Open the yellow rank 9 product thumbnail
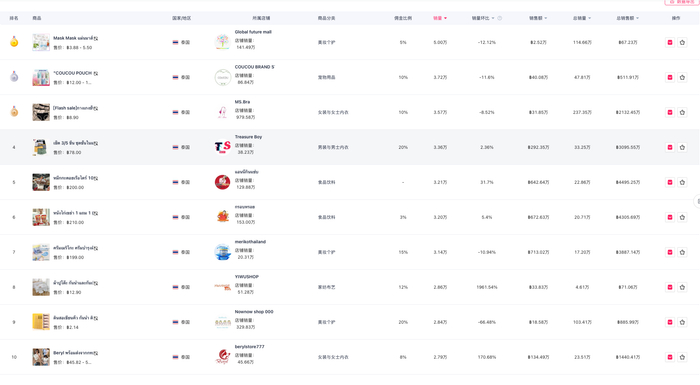Viewport: 700px width, 385px height. coord(41,322)
